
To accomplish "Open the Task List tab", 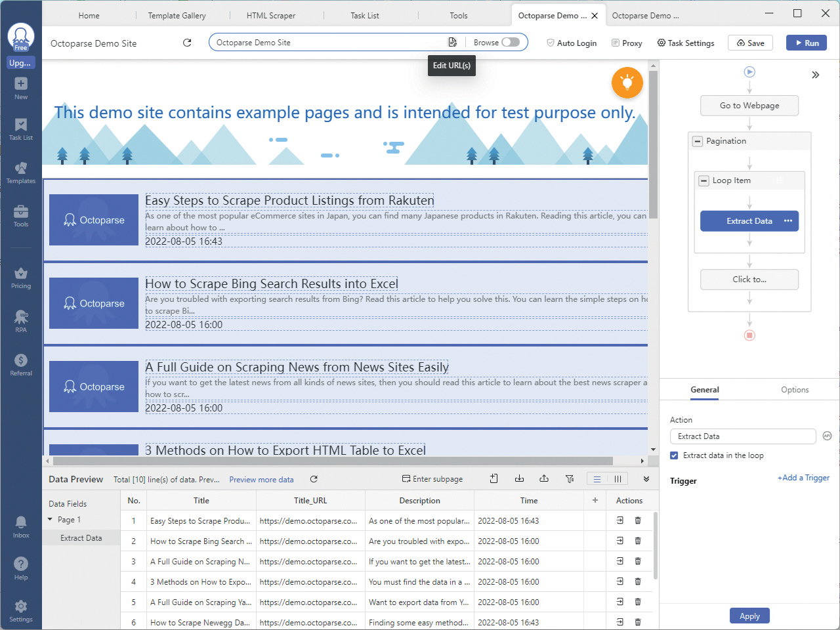I will [x=365, y=16].
